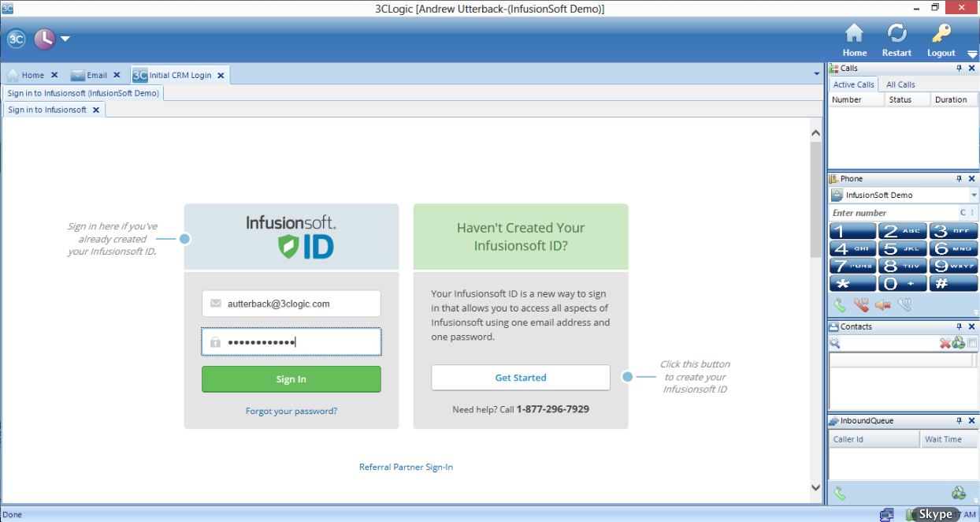Click the browser vertical scrollbar thumb
This screenshot has height=522, width=980.
816,201
